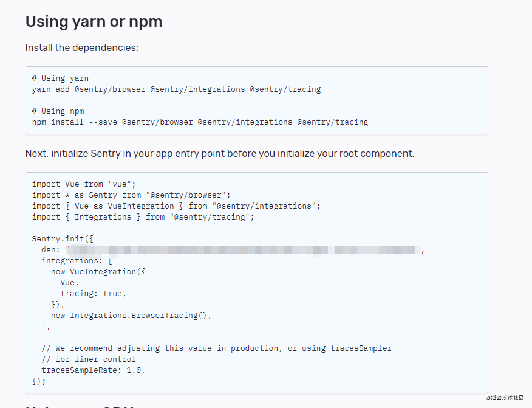
Task: Click the "Install the dependencies:" text
Action: pyautogui.click(x=82, y=47)
